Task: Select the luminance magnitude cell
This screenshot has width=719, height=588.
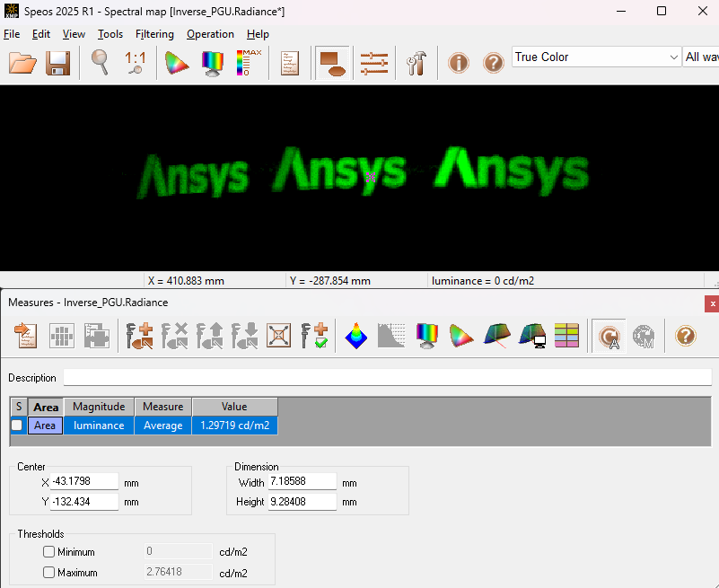Action: tap(99, 426)
